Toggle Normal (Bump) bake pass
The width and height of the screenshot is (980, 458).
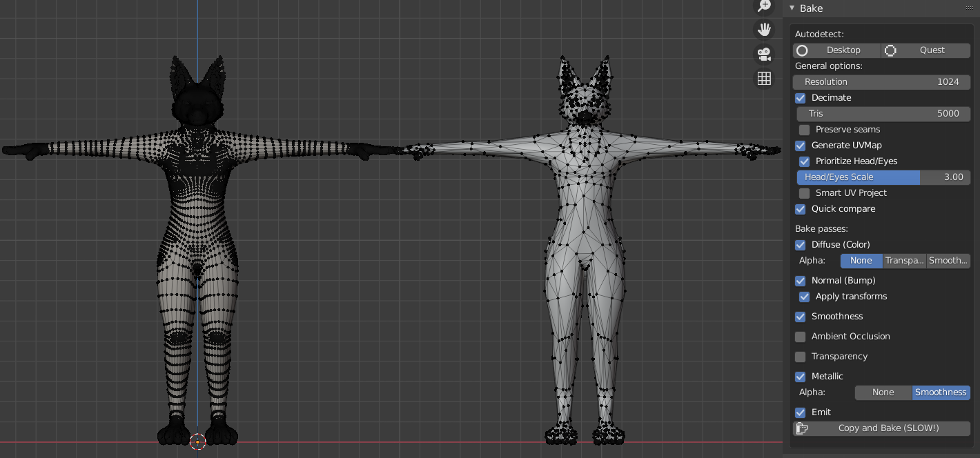(x=801, y=281)
